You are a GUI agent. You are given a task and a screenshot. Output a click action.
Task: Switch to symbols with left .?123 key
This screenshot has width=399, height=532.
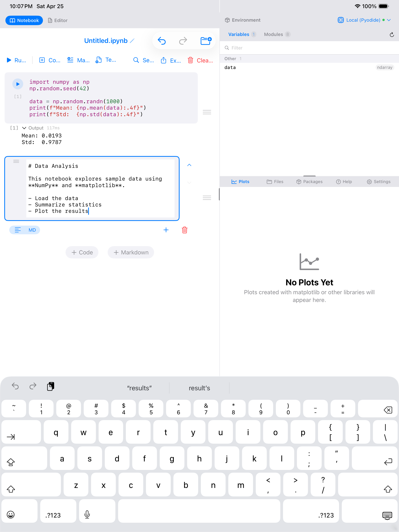click(x=58, y=511)
